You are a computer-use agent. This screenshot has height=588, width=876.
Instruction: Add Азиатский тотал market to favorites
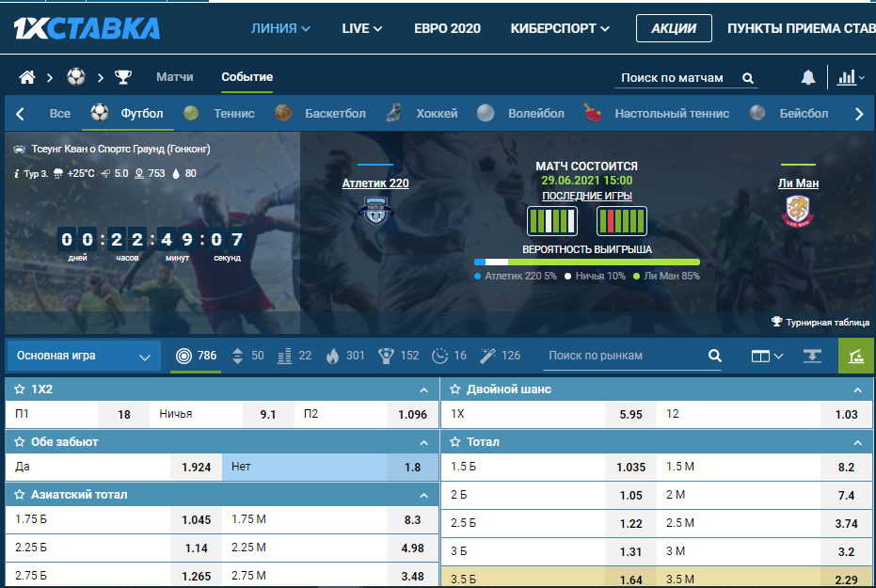pyautogui.click(x=20, y=494)
